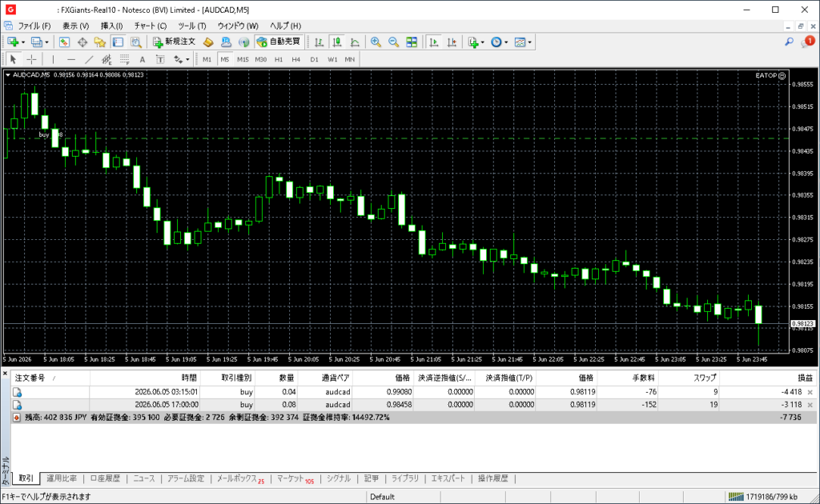
Task: Open the Navigator panel icon
Action: click(x=100, y=42)
